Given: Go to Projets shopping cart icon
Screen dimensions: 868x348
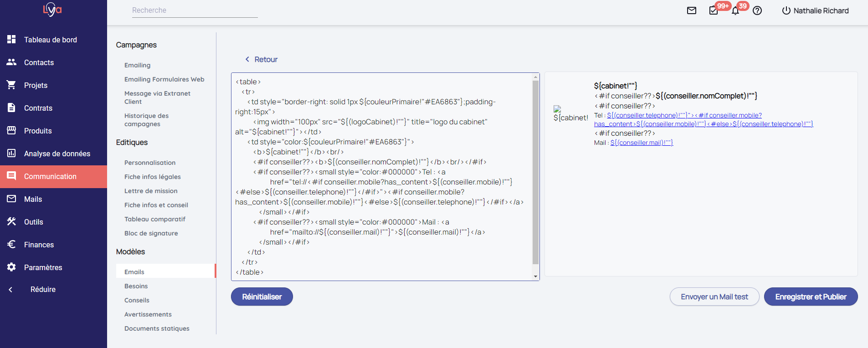Looking at the screenshot, I should point(11,85).
